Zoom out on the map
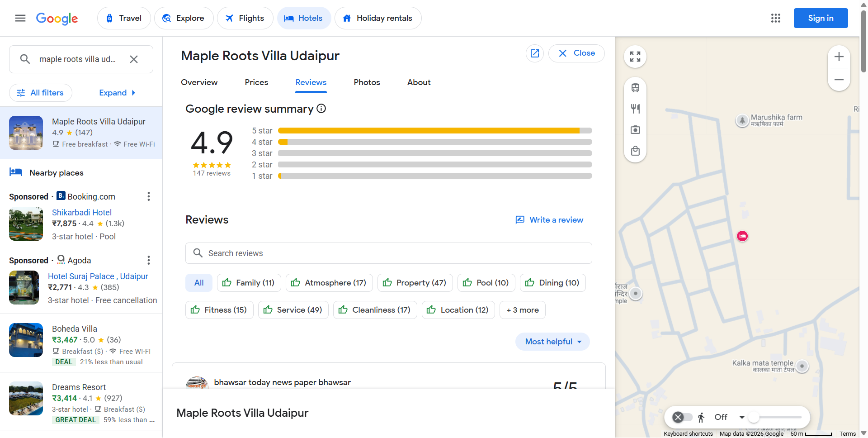This screenshot has width=868, height=438. point(839,80)
